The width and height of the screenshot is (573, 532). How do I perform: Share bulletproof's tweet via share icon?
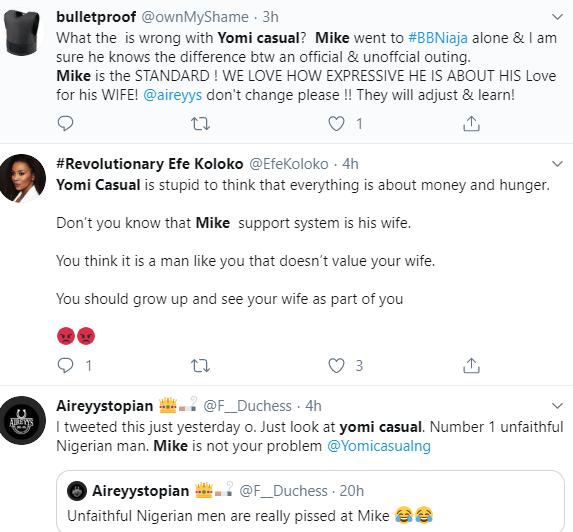tap(471, 124)
